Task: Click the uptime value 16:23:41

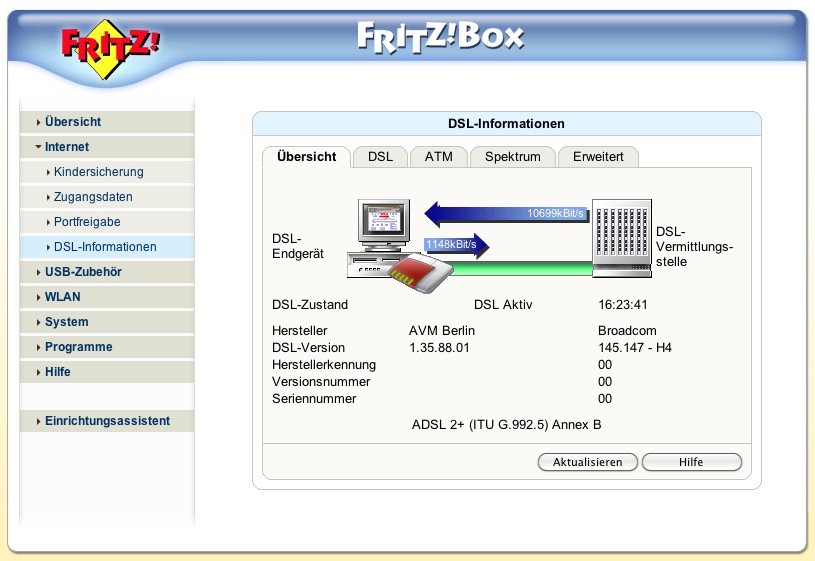Action: click(623, 305)
